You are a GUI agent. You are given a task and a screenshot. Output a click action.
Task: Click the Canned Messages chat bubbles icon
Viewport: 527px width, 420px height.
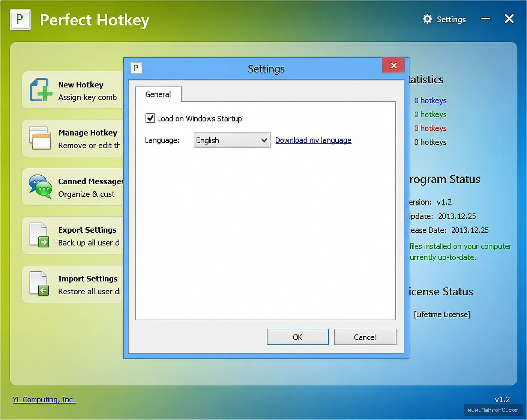(41, 187)
